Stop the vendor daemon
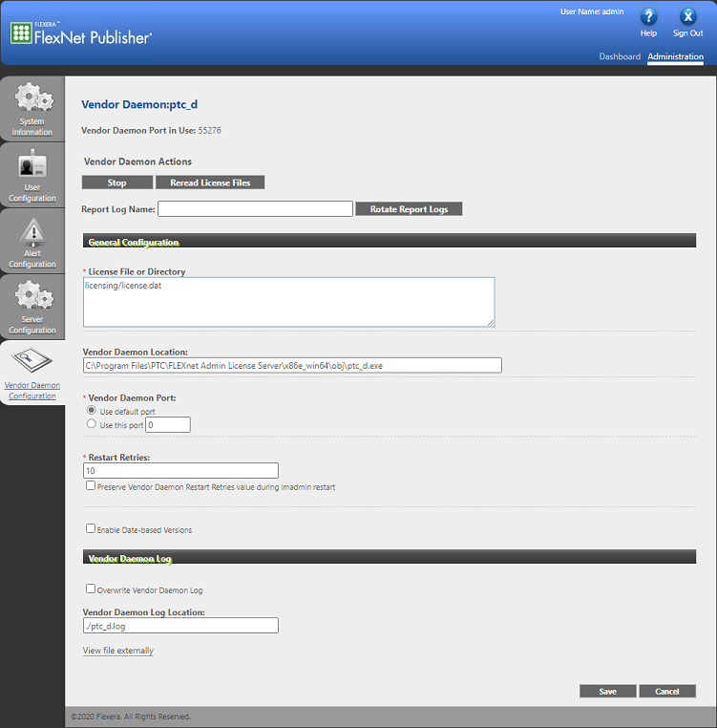717x728 pixels. (116, 182)
